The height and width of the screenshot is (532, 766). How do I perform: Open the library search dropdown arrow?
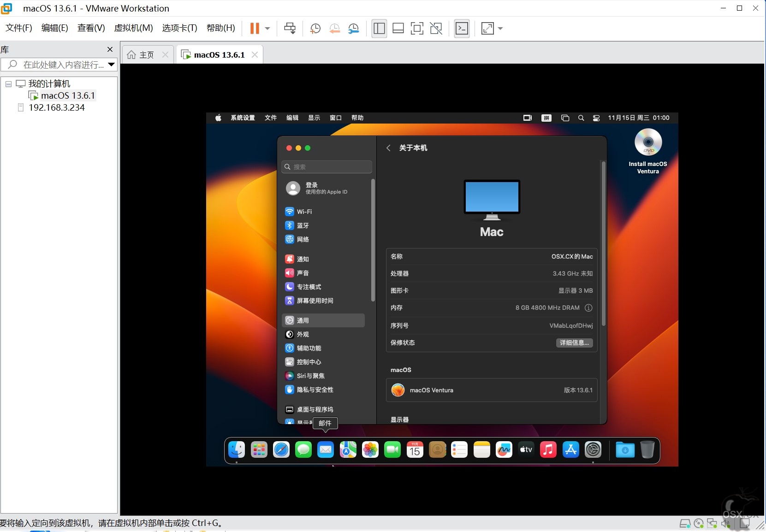pos(111,65)
